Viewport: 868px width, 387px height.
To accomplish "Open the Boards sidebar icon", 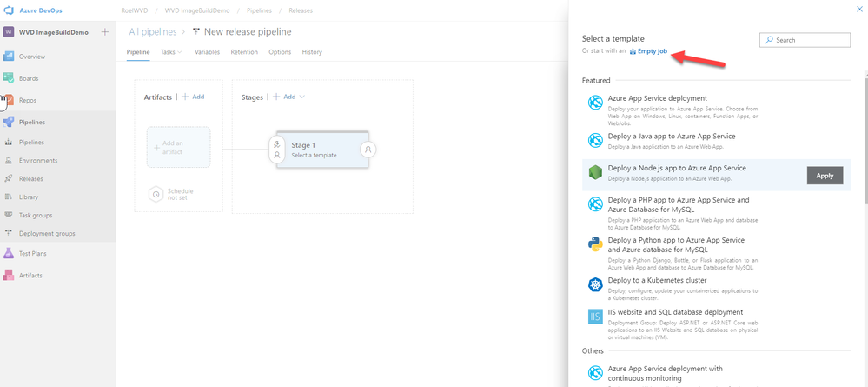I will pyautogui.click(x=9, y=78).
